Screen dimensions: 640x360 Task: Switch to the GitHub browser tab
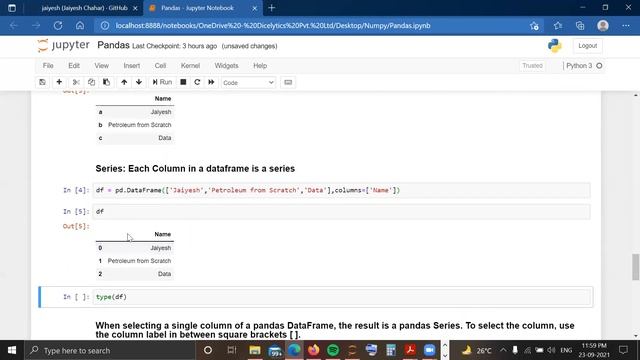click(84, 8)
